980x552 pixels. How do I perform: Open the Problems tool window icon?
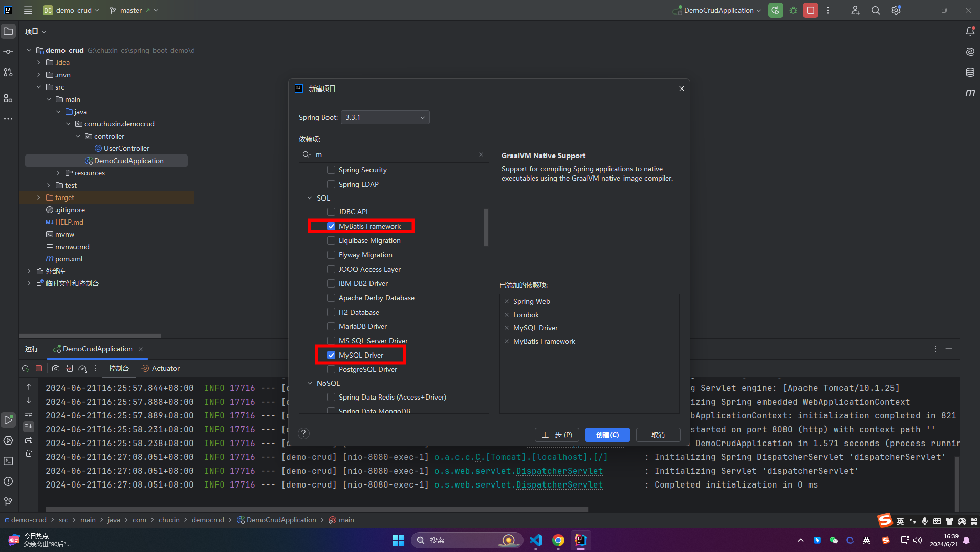point(8,481)
